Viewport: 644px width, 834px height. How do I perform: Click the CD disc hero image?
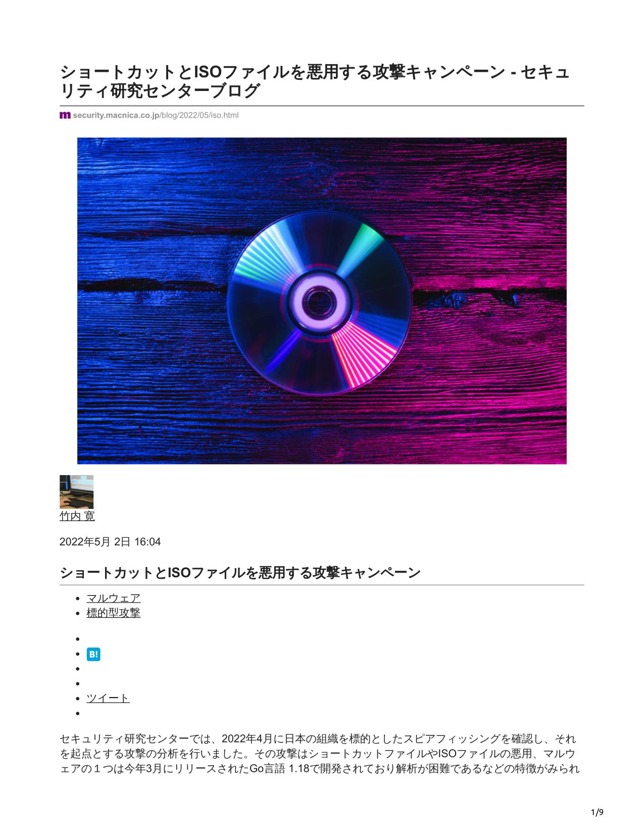(322, 301)
